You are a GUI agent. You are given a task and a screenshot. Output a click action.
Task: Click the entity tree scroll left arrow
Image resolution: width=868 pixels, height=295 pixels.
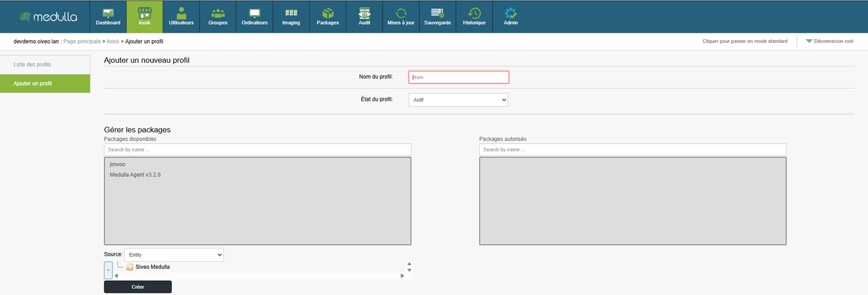coord(116,276)
